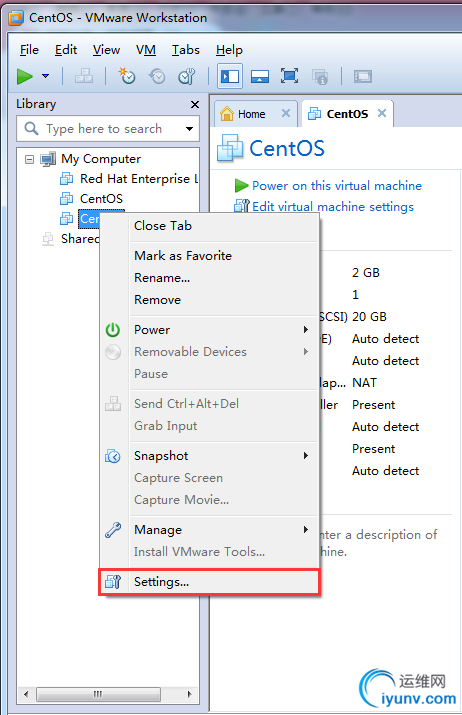This screenshot has height=715, width=462.
Task: Click the NAT network adapter value
Action: 364,383
